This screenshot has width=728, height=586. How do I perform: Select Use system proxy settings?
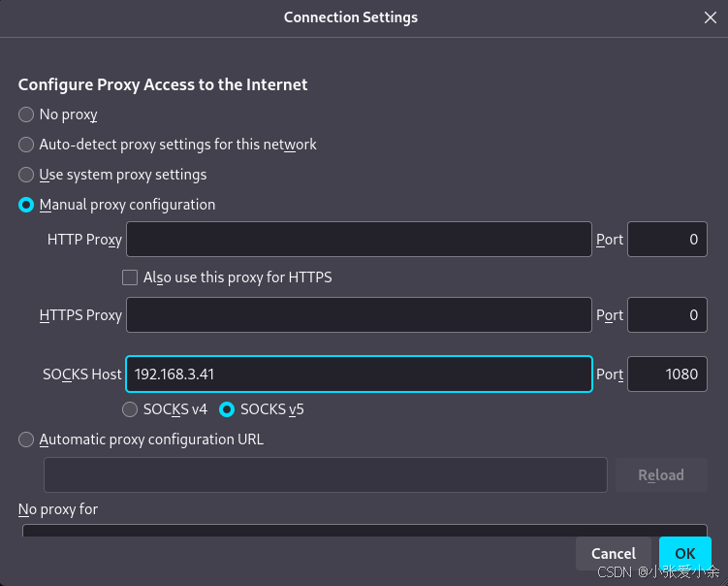(x=26, y=175)
